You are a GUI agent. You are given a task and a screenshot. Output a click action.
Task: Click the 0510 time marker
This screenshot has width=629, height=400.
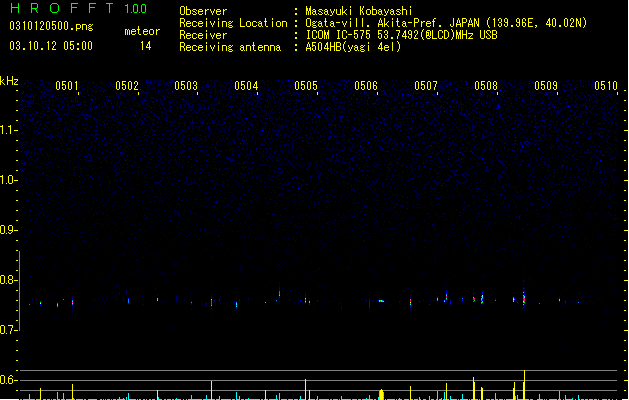point(606,86)
